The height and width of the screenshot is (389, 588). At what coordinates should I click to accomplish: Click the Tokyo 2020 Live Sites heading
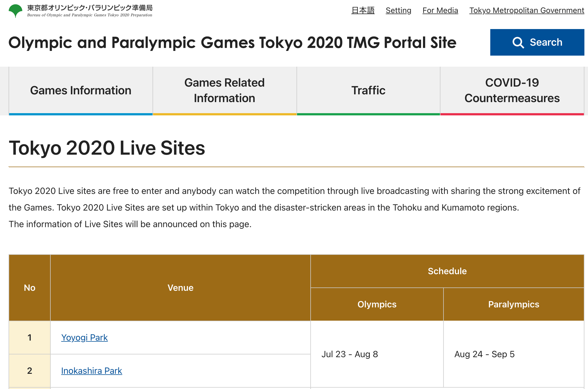[x=107, y=148]
